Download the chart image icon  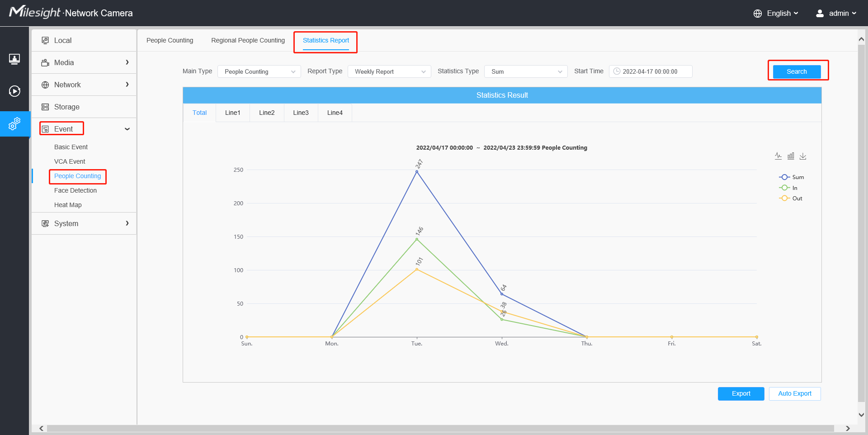[803, 156]
